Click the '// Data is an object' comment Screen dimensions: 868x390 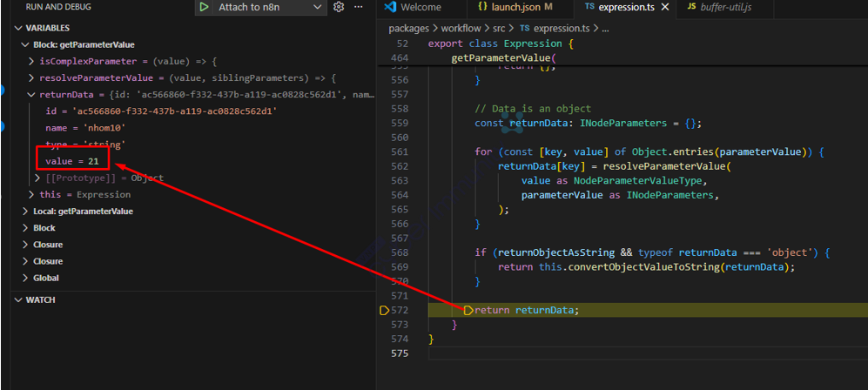[533, 109]
